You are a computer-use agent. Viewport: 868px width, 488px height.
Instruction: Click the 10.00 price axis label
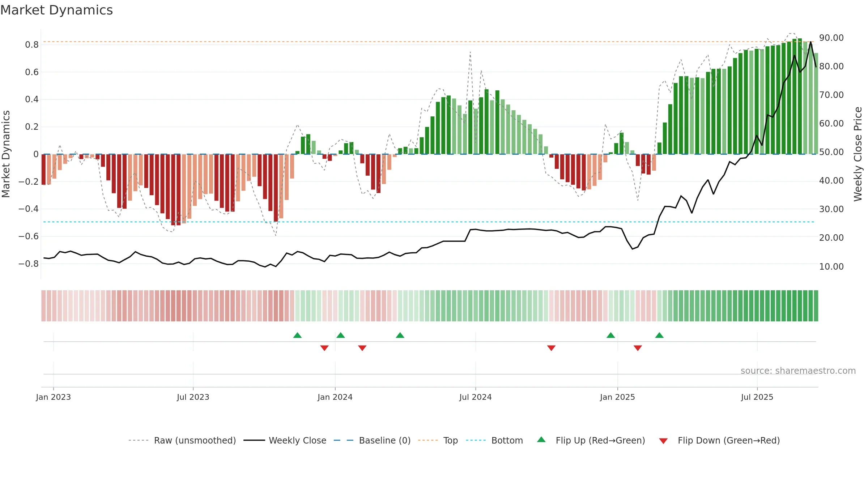pos(831,266)
